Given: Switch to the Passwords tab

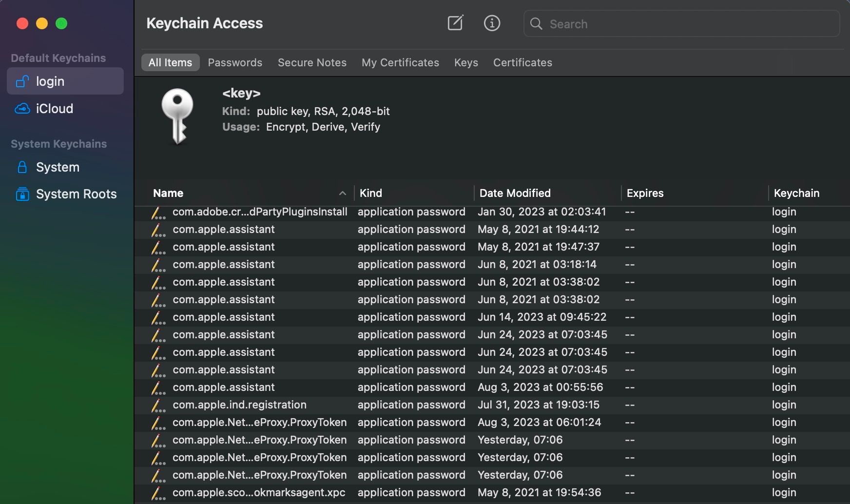Looking at the screenshot, I should click(x=235, y=62).
